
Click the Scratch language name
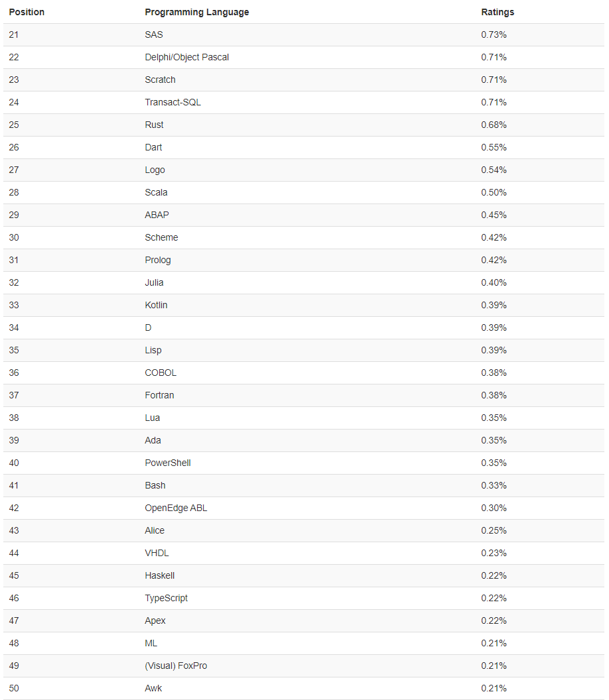160,80
